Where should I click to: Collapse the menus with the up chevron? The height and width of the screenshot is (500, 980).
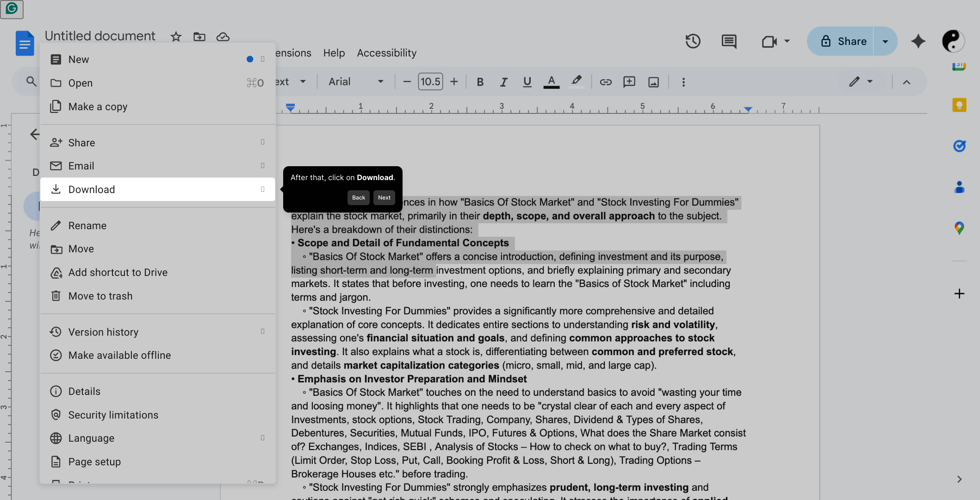point(906,82)
